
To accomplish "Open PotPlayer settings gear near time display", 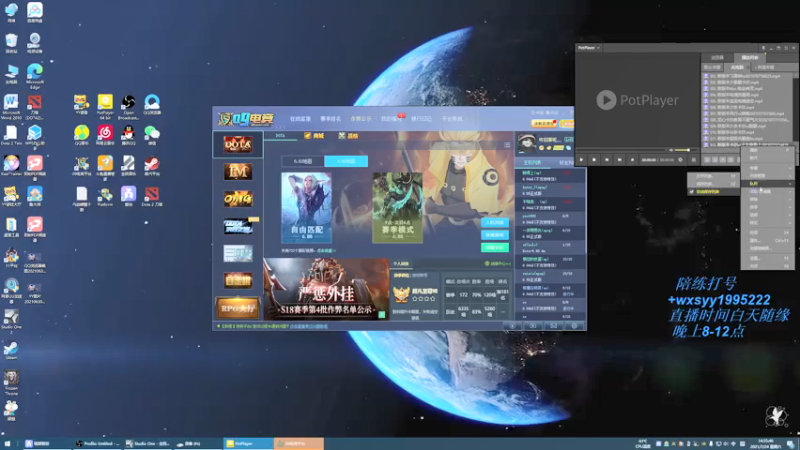I will tap(680, 160).
